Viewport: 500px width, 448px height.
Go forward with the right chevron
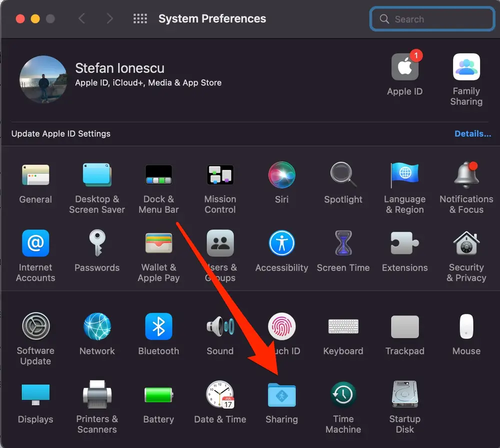pyautogui.click(x=109, y=18)
